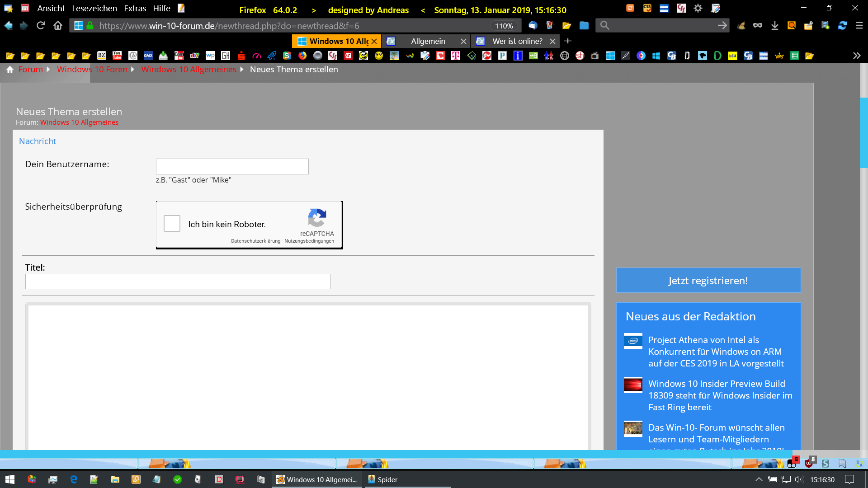Open the 'Windows 10 Foren' breadcrumb link
Image resolution: width=868 pixels, height=488 pixels.
[x=92, y=70]
